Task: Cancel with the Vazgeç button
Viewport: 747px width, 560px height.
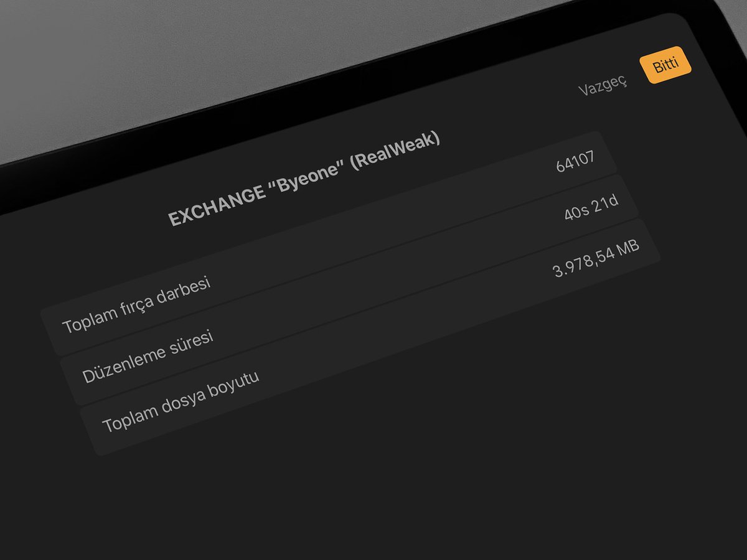Action: 603,86
